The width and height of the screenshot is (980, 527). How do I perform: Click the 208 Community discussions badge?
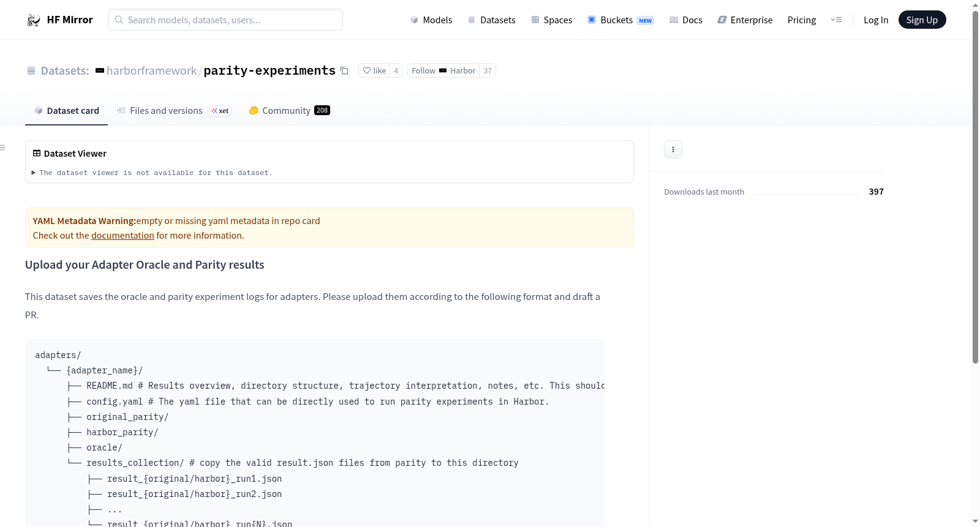322,110
